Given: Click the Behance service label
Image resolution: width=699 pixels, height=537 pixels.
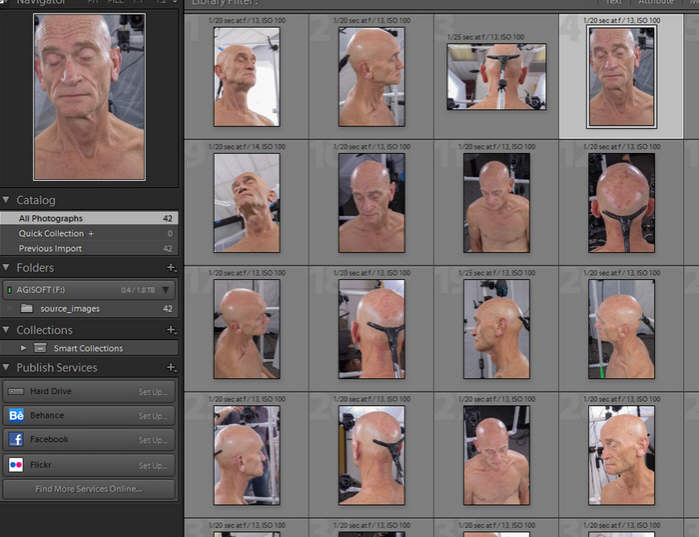Looking at the screenshot, I should pos(47,415).
